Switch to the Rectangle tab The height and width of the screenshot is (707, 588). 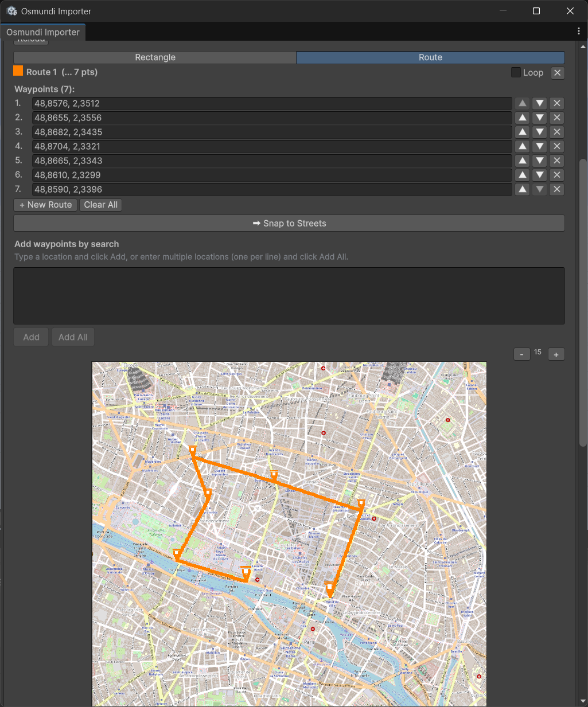tap(155, 57)
